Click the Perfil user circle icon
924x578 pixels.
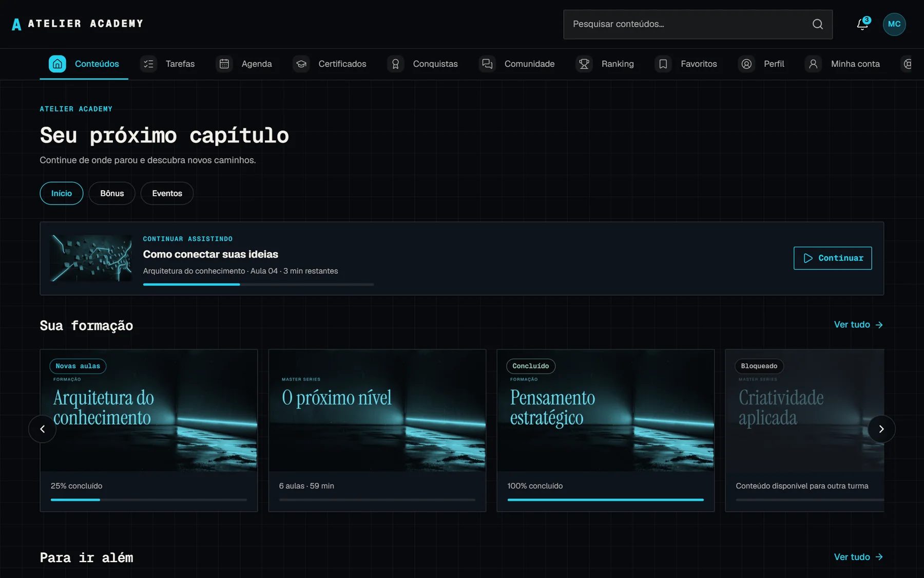tap(746, 64)
